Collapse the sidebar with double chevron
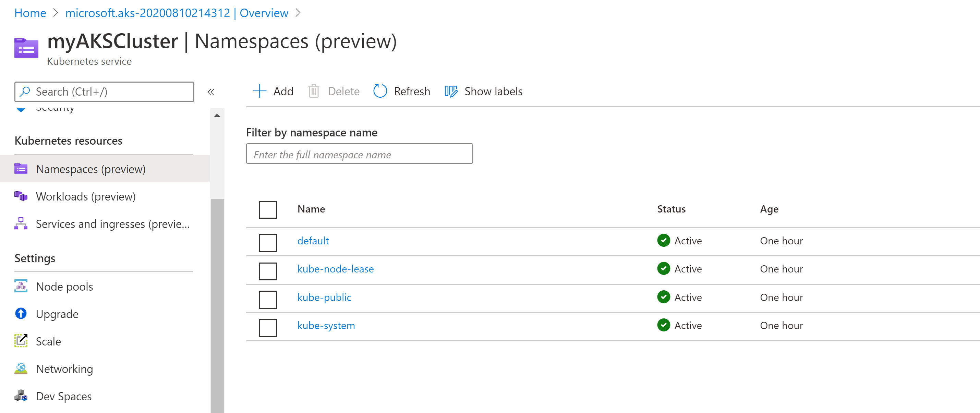The image size is (980, 413). point(211,92)
